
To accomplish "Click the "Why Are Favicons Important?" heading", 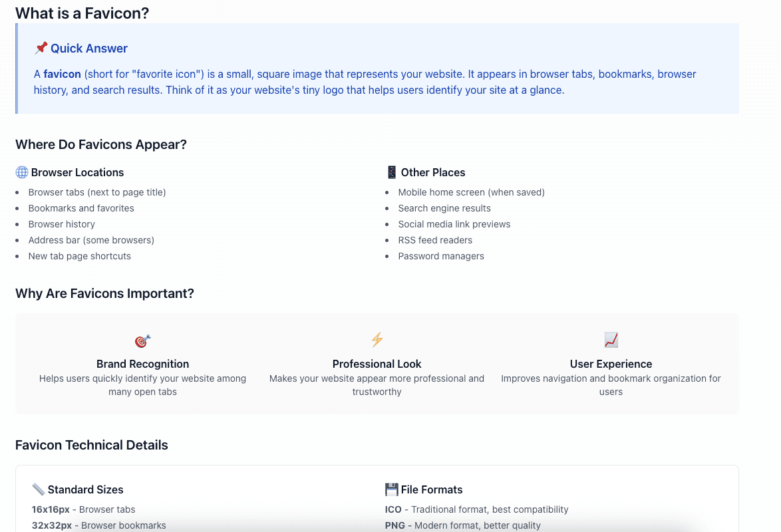I will [104, 293].
